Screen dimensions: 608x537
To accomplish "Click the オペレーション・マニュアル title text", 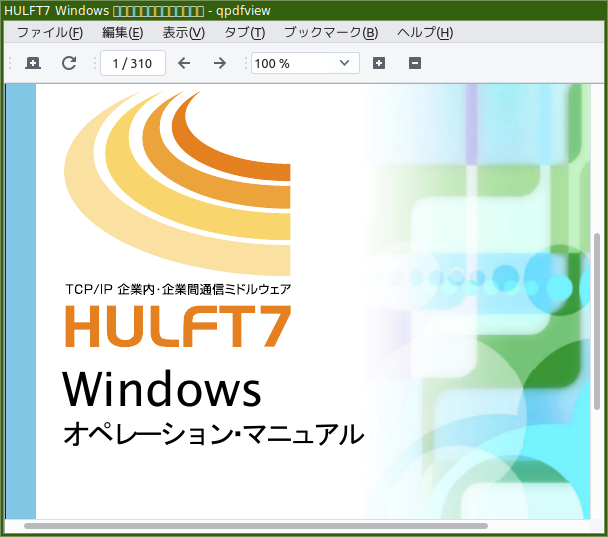I will (214, 434).
